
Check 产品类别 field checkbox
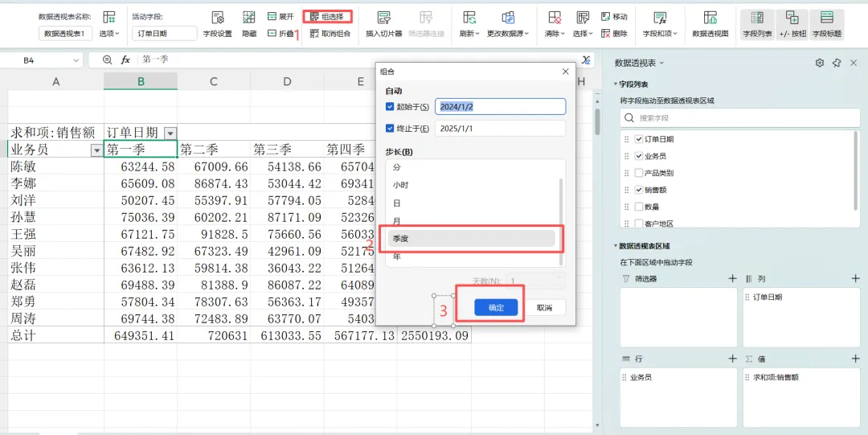[x=639, y=173]
